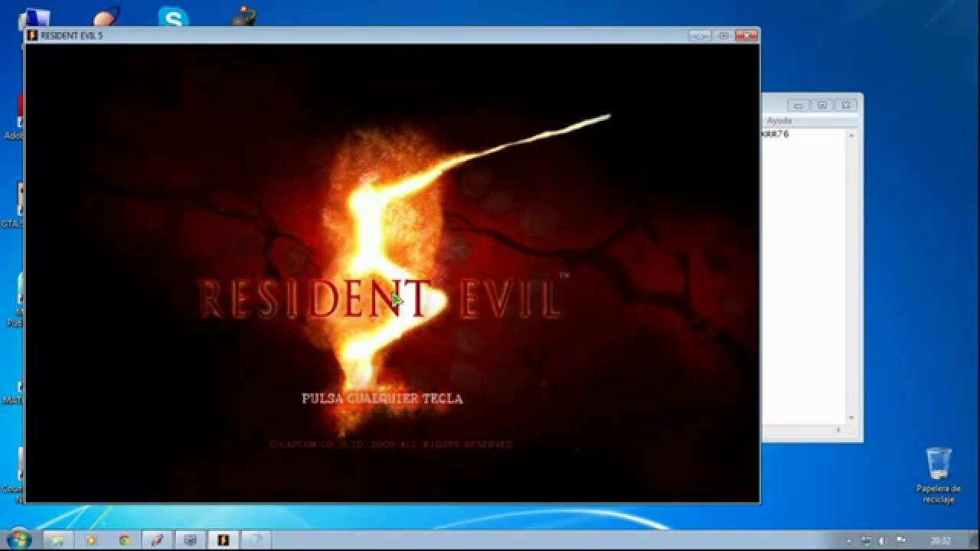Show hidden system tray icons
This screenshot has width=980, height=551.
pyautogui.click(x=850, y=540)
